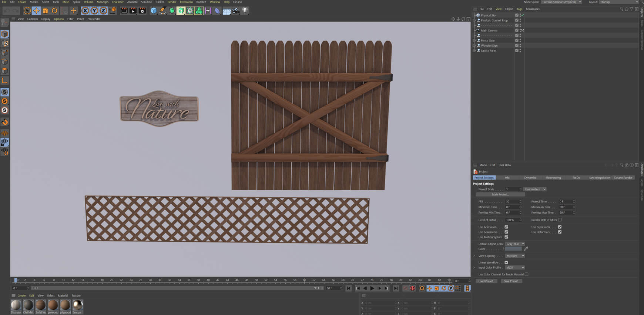Expand the Fence Gate object hierarchy
The width and height of the screenshot is (644, 315).
(x=474, y=40)
